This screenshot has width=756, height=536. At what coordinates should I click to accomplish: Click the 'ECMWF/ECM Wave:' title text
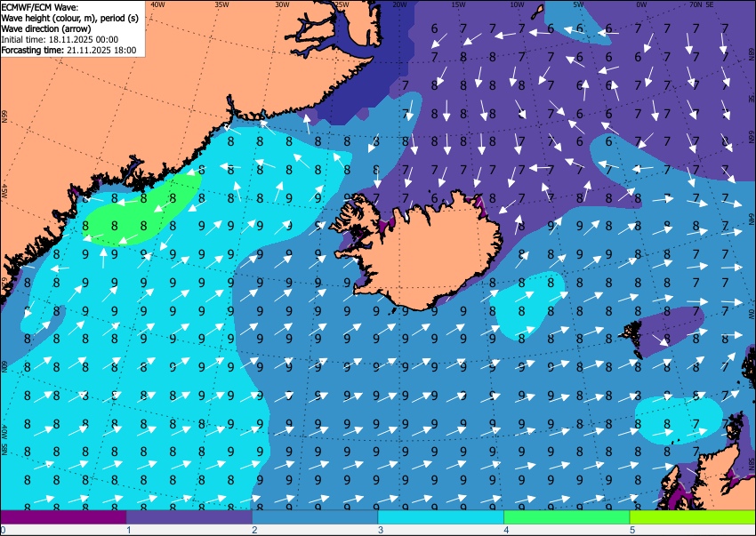click(40, 7)
